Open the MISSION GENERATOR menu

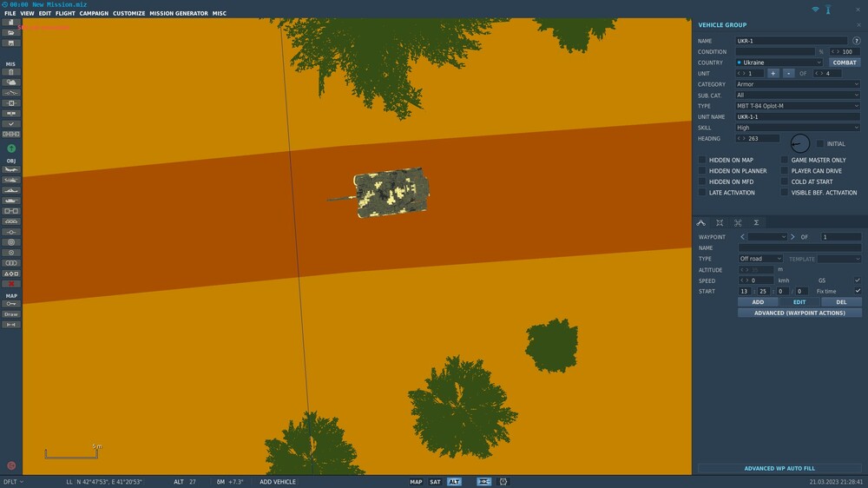point(179,13)
